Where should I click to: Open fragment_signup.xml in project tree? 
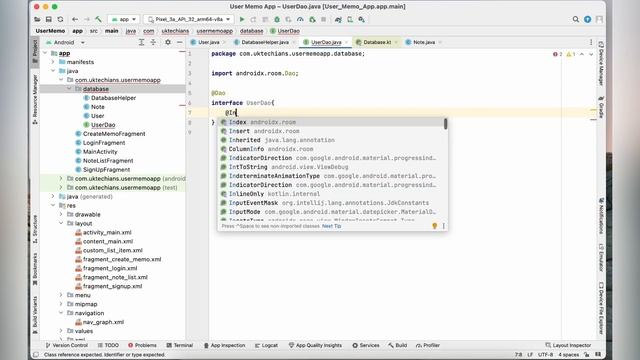click(x=112, y=286)
